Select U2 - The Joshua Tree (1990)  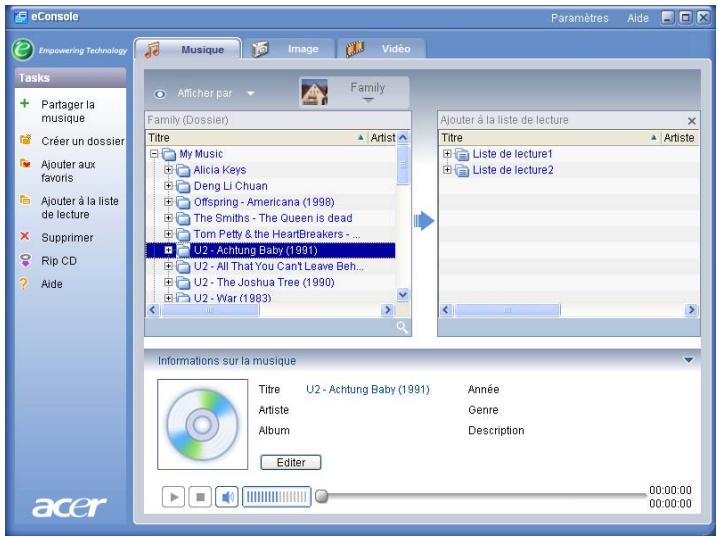[264, 282]
